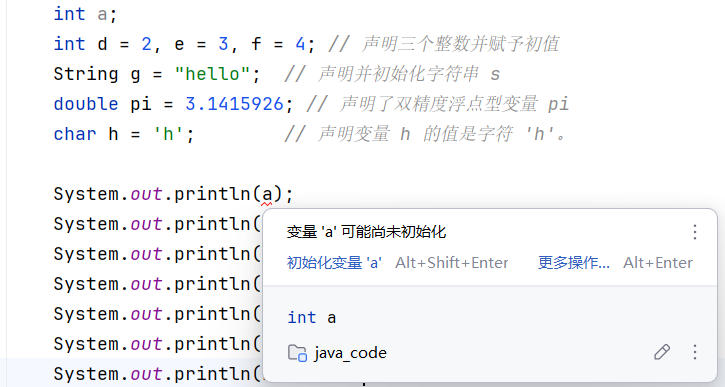Click the java_code module folder icon
The height and width of the screenshot is (387, 725).
pos(297,353)
